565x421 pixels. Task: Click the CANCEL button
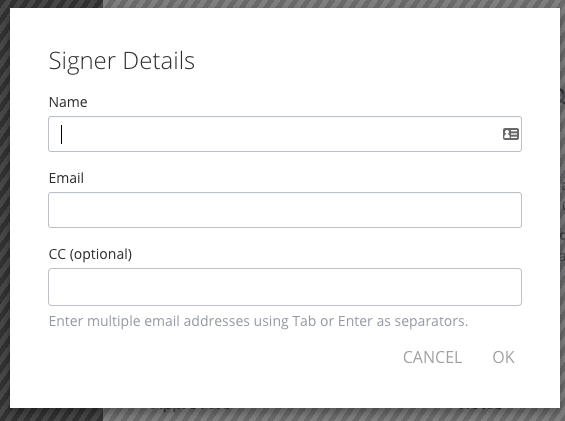[x=432, y=358]
